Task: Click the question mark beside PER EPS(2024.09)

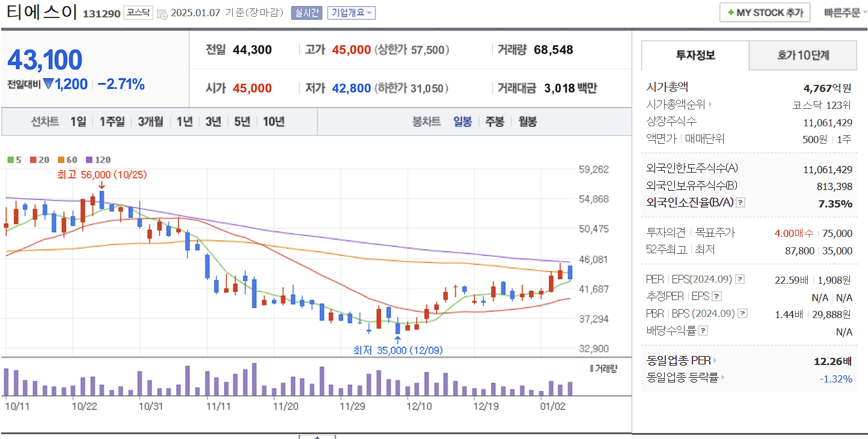Action: pyautogui.click(x=740, y=278)
